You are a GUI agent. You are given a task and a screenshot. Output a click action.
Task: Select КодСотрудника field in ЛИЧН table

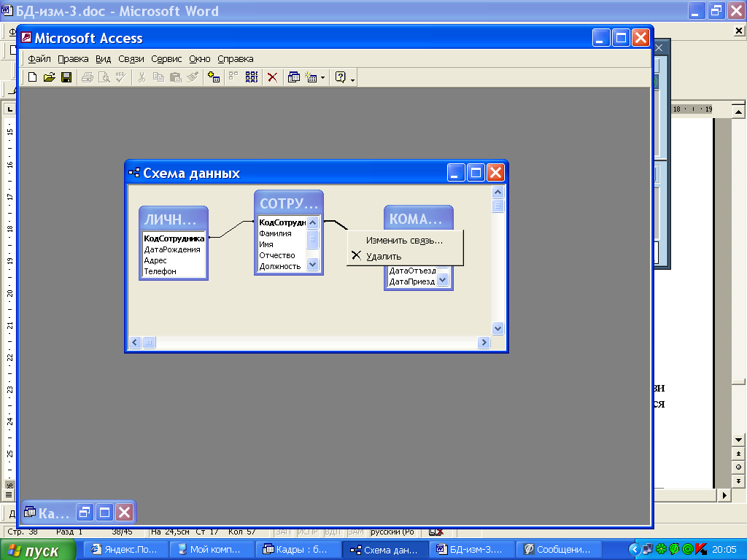[x=174, y=238]
